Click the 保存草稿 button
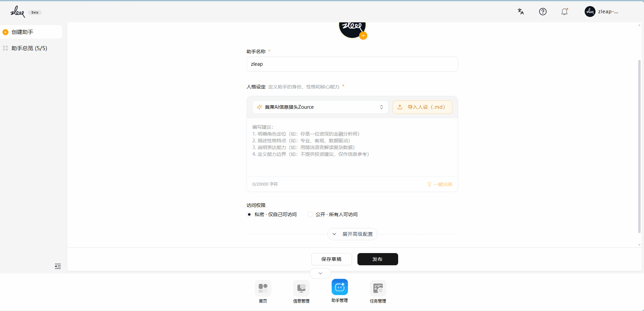644x311 pixels. pos(332,259)
